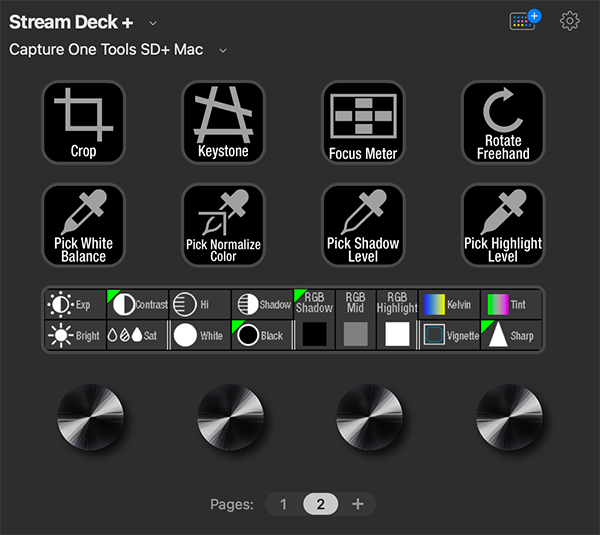Open the settings gear
600x535 pixels.
570,21
